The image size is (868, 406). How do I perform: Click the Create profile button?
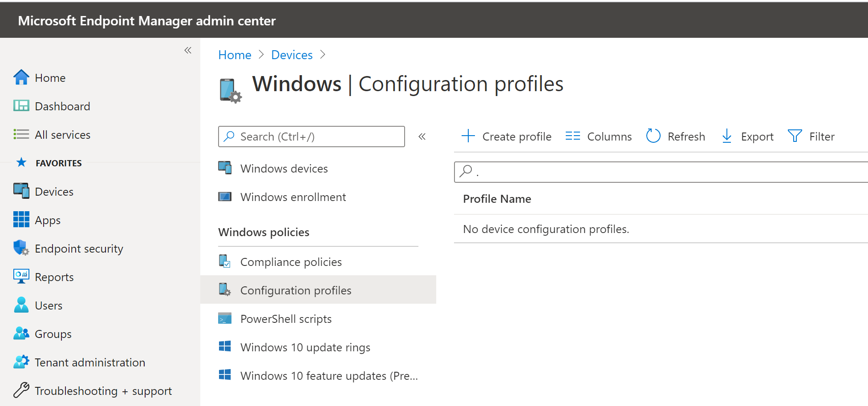506,136
